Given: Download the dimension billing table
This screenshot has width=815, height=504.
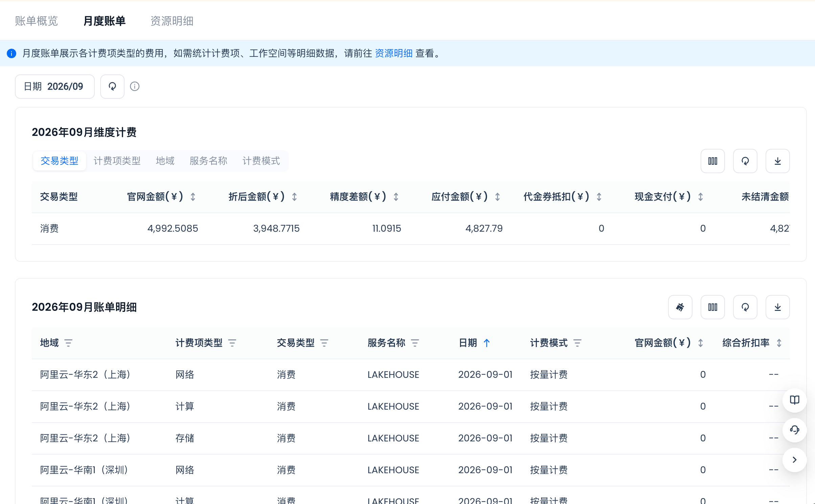Looking at the screenshot, I should 778,161.
